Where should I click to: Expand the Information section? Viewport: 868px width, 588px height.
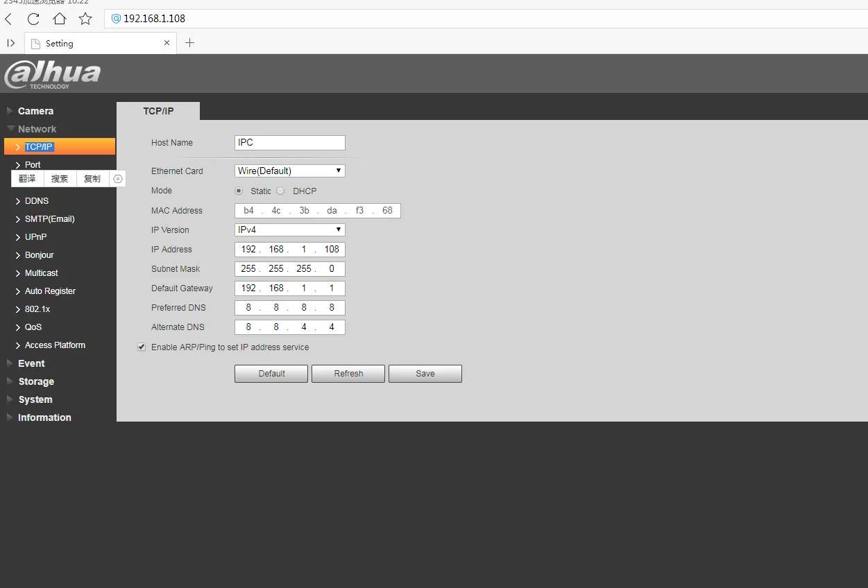(x=44, y=417)
